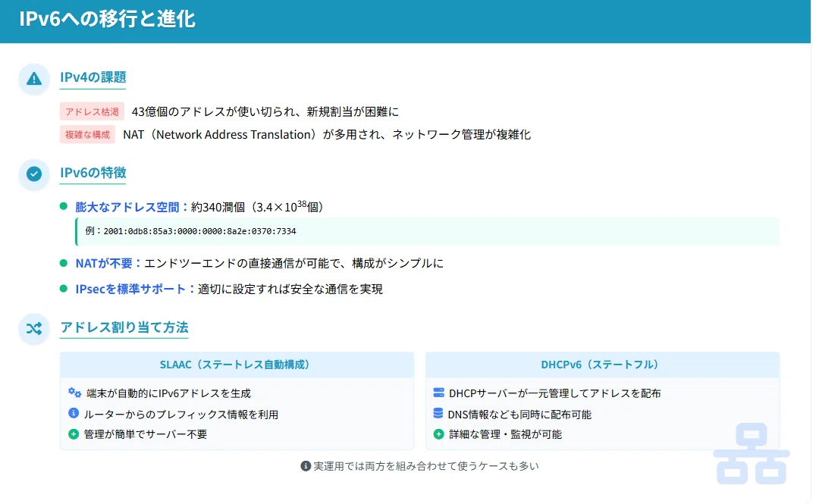Screen dimensions: 816x504
Task: Click server icon next to DHCPサーバーが一元管理
Action: click(x=438, y=393)
